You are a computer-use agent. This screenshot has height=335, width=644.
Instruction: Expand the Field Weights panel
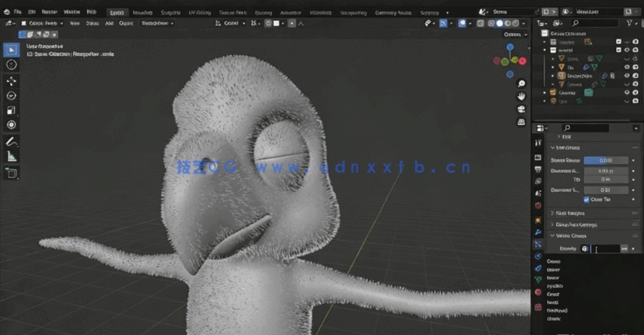pos(570,214)
